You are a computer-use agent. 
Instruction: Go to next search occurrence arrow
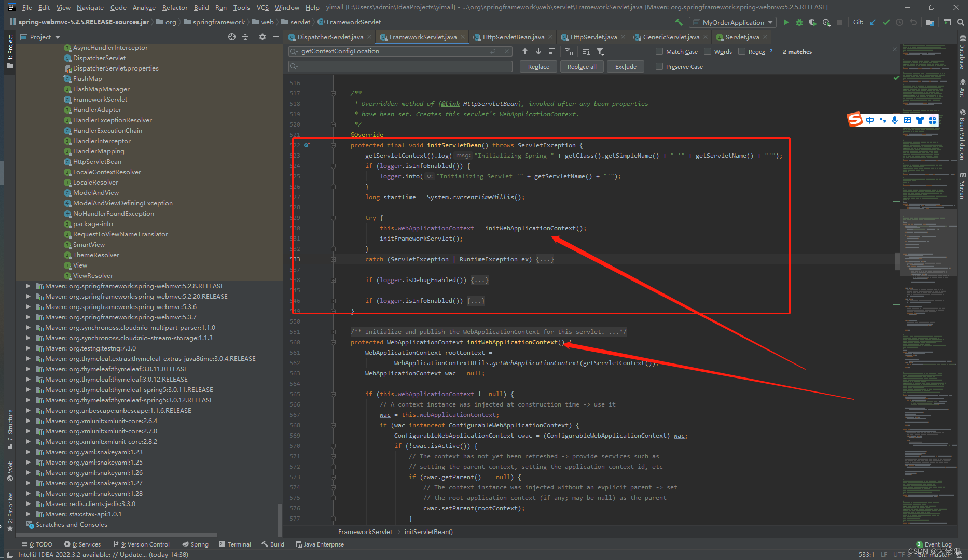point(538,51)
